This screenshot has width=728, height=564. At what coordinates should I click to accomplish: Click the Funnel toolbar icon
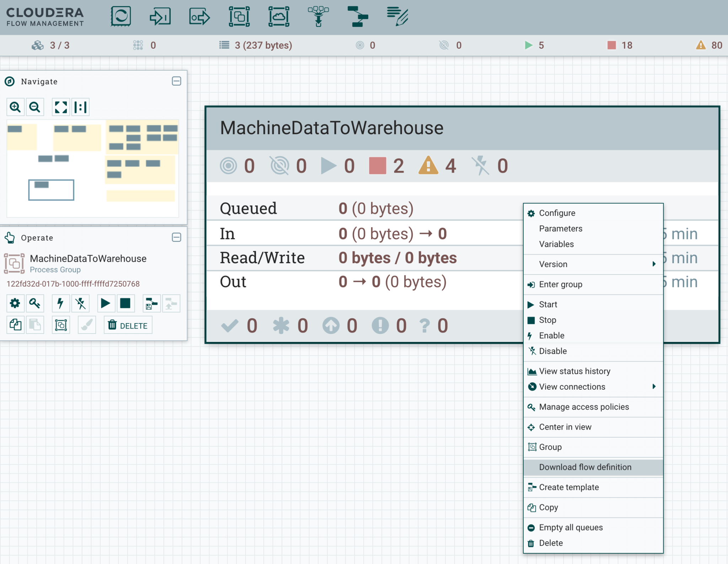point(318,16)
